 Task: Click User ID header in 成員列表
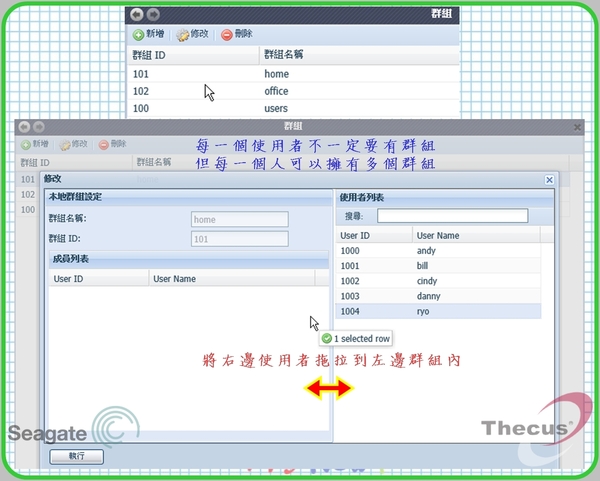[x=99, y=279]
